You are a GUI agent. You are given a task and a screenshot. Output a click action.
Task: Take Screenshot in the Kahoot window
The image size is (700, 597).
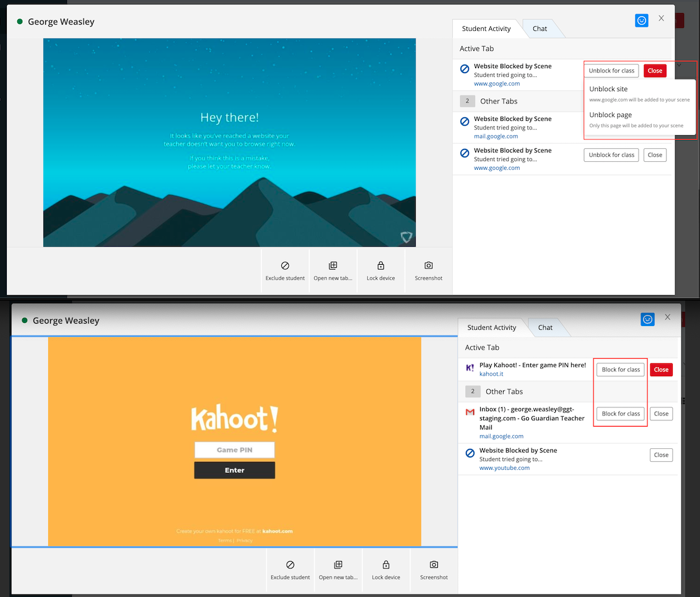(x=434, y=570)
